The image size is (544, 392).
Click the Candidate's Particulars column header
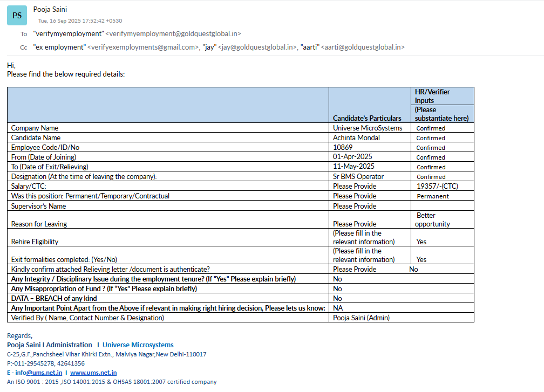[367, 118]
